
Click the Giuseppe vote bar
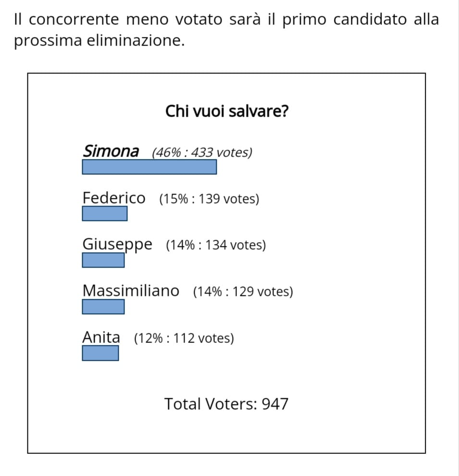(x=103, y=260)
